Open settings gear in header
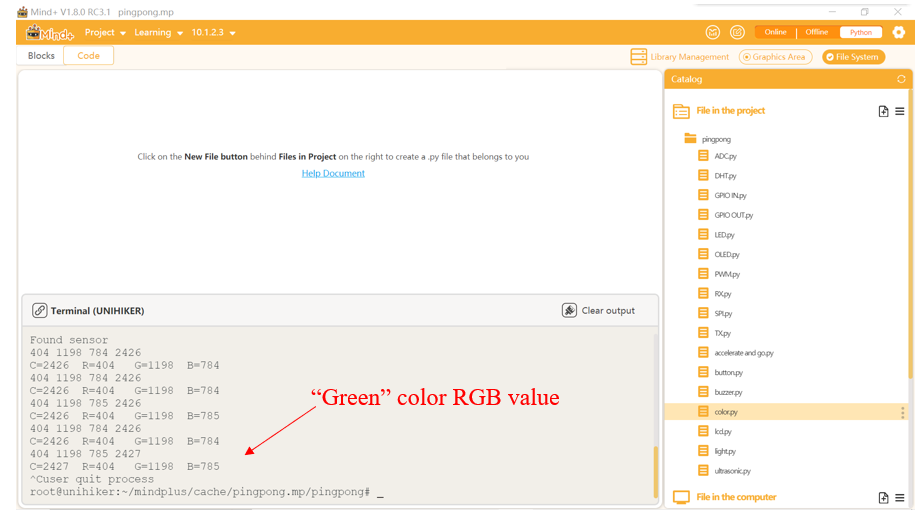The height and width of the screenshot is (514, 924). (x=899, y=32)
